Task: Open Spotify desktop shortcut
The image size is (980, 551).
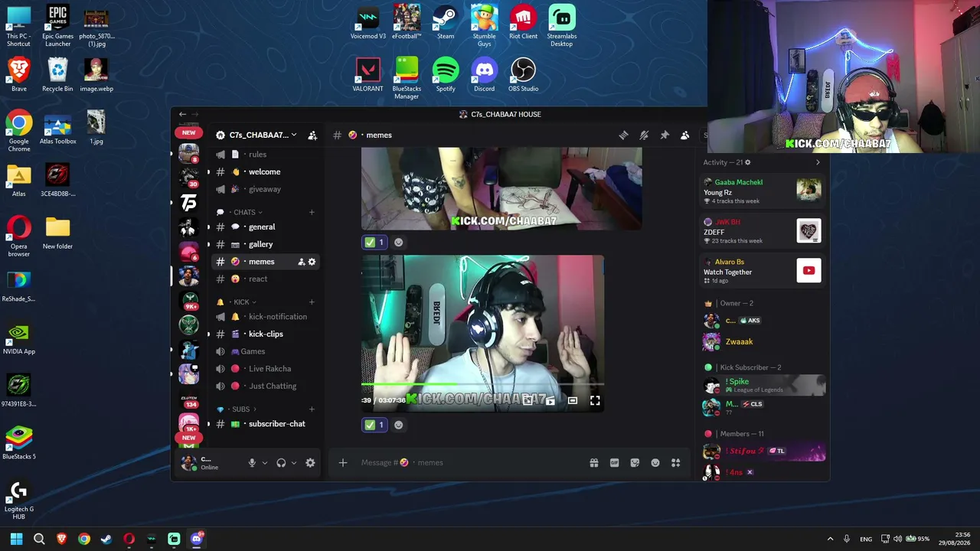Action: [x=445, y=74]
